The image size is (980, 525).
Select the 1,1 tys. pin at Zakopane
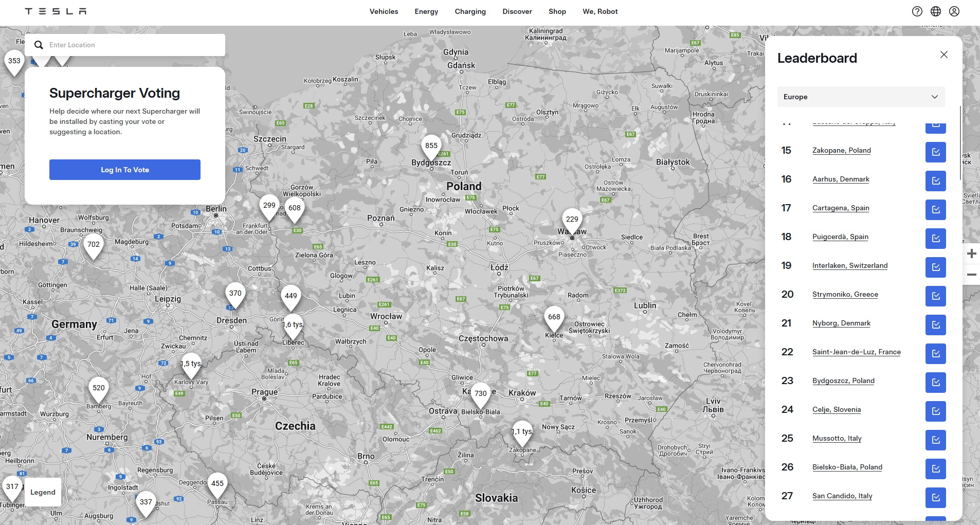(522, 432)
